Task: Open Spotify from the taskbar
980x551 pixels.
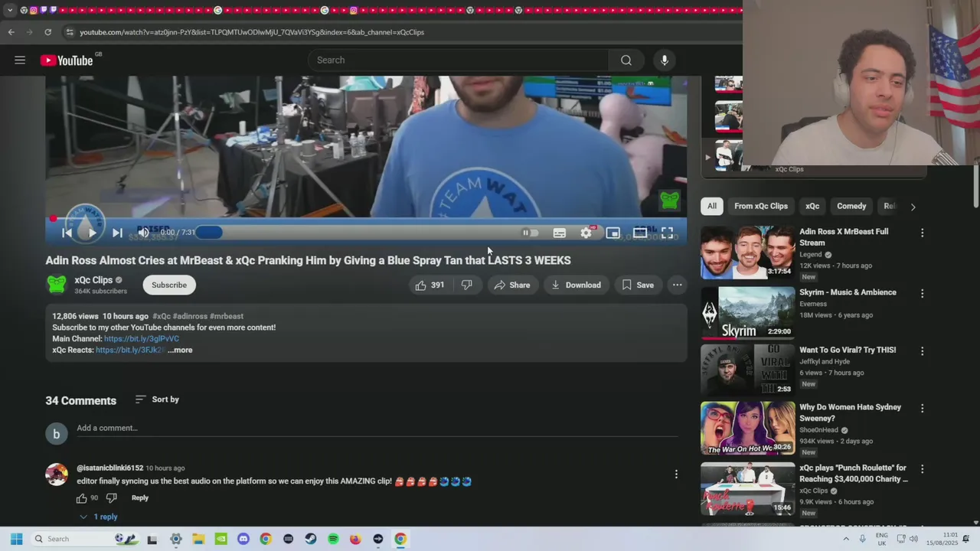Action: click(333, 539)
